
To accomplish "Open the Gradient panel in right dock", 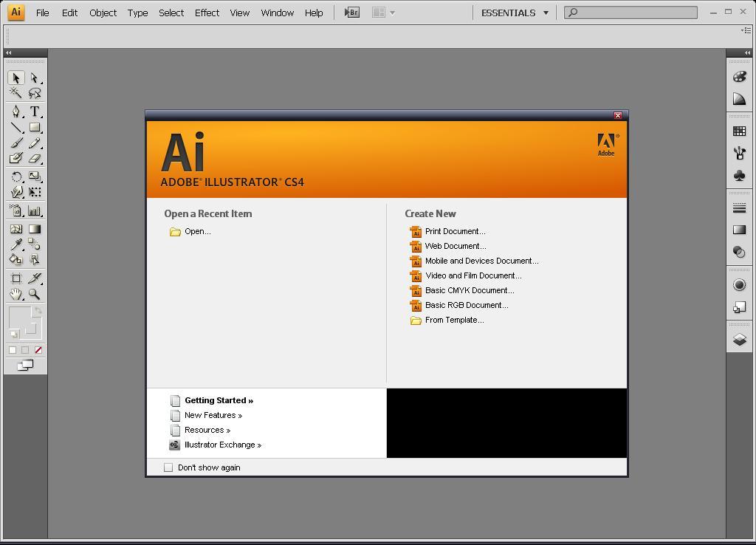I will (739, 230).
